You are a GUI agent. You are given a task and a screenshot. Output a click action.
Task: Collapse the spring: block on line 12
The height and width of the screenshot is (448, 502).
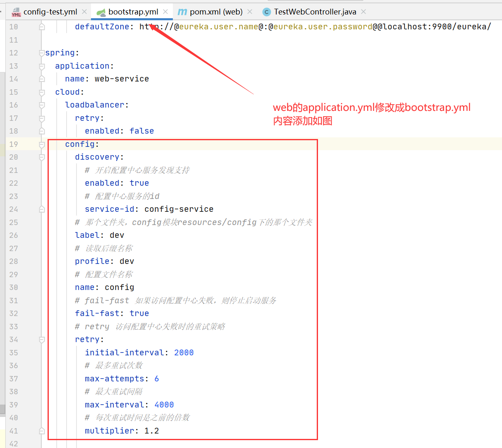coord(42,53)
